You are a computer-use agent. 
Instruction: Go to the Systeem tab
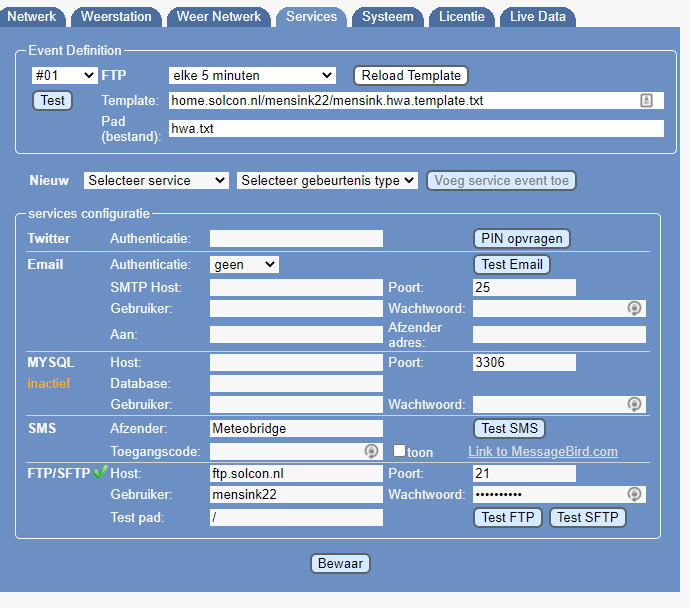tap(387, 16)
